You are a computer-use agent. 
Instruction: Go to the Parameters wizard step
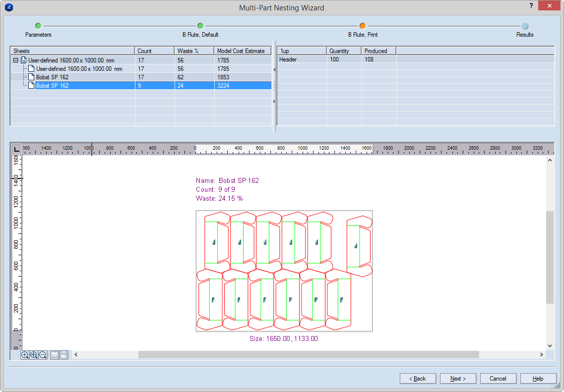pos(38,26)
